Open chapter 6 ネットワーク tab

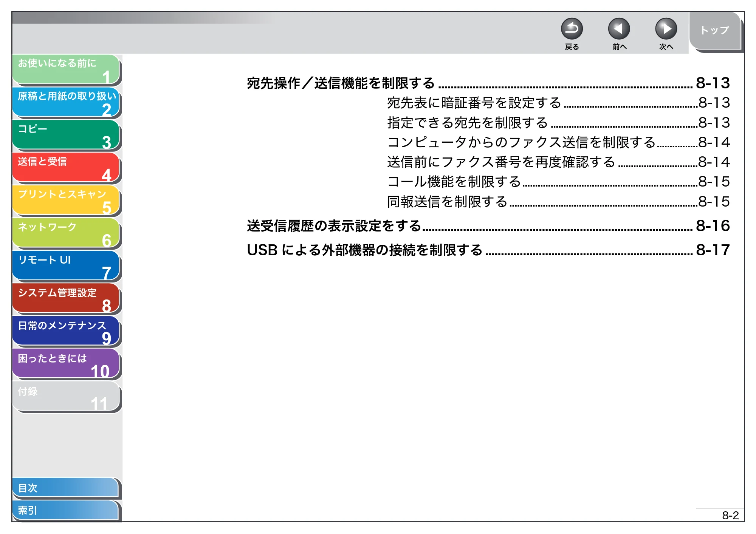tap(66, 233)
